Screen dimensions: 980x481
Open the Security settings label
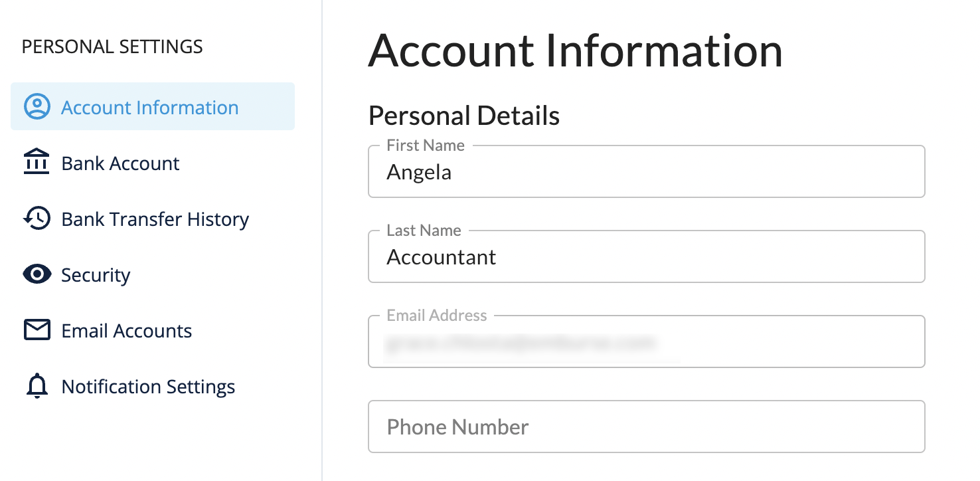coord(96,275)
